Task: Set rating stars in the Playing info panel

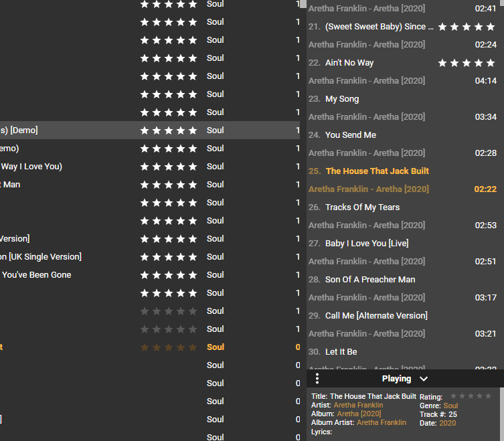Action: 471,396
